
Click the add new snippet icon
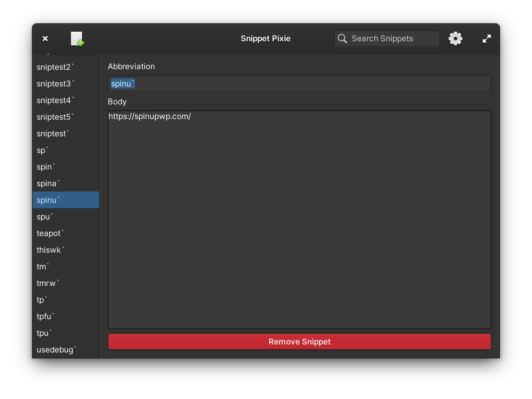point(77,39)
